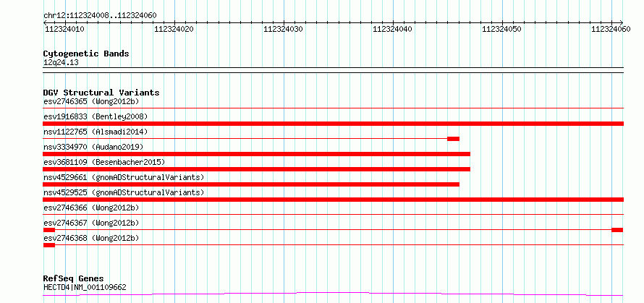Click the magenta HECTD4 gene line

point(333,294)
